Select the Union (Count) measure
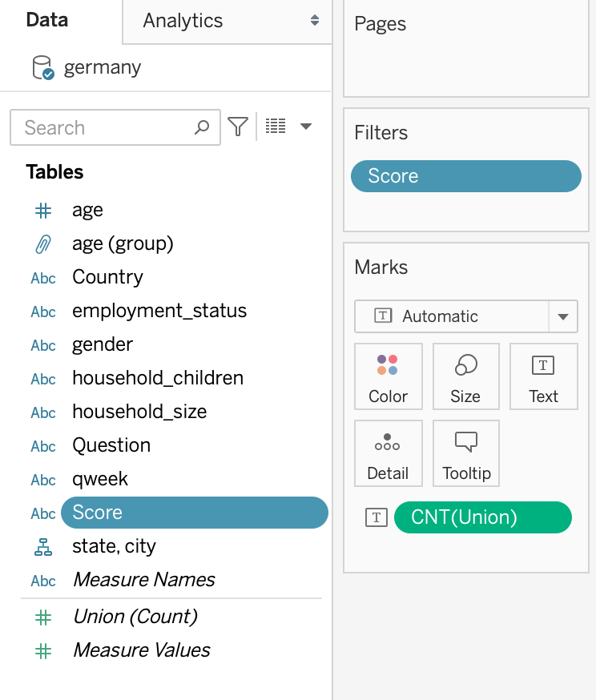This screenshot has width=596, height=700. (x=135, y=617)
